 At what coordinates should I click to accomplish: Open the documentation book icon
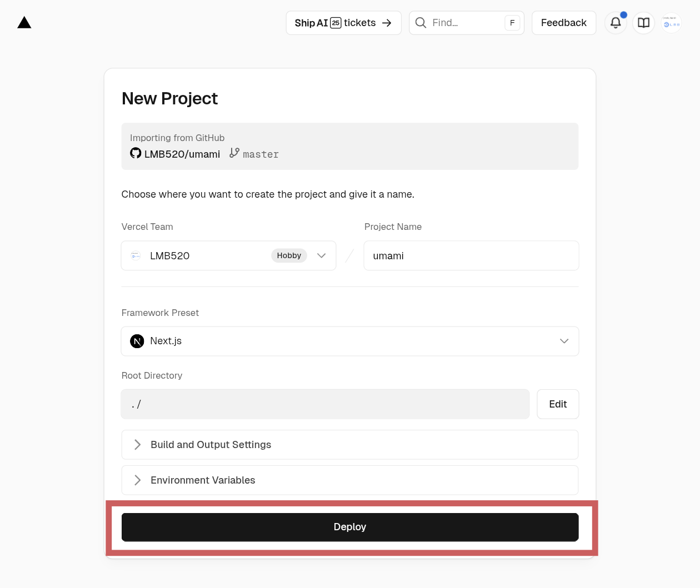pos(643,23)
